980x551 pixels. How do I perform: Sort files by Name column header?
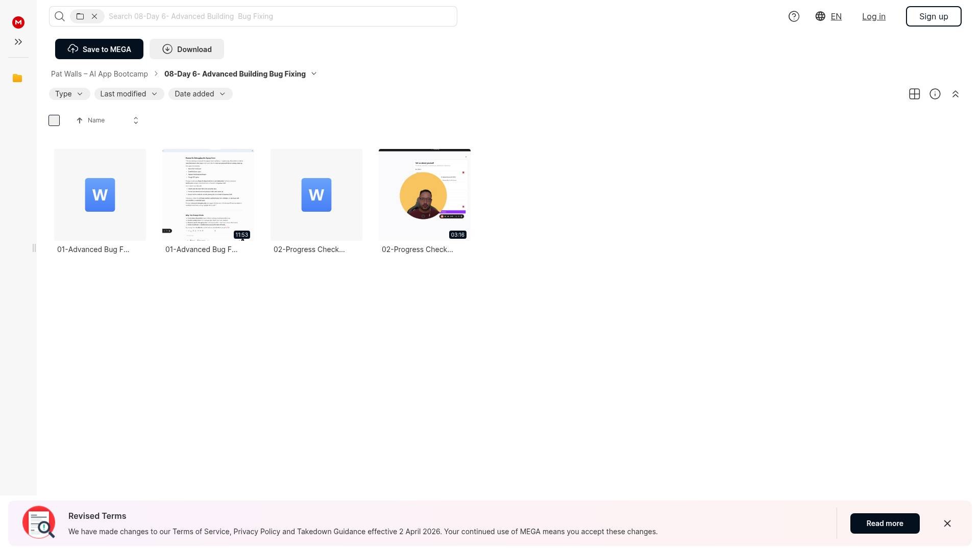pyautogui.click(x=96, y=120)
